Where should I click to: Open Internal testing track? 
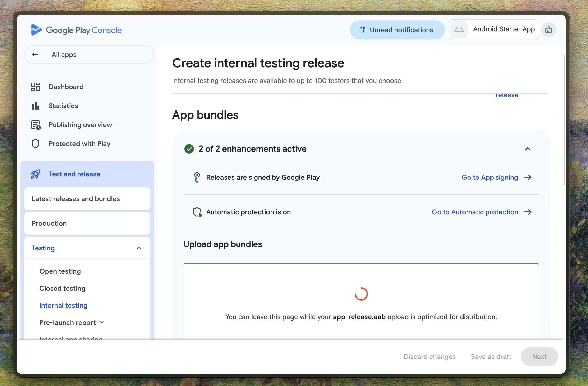[x=63, y=305]
